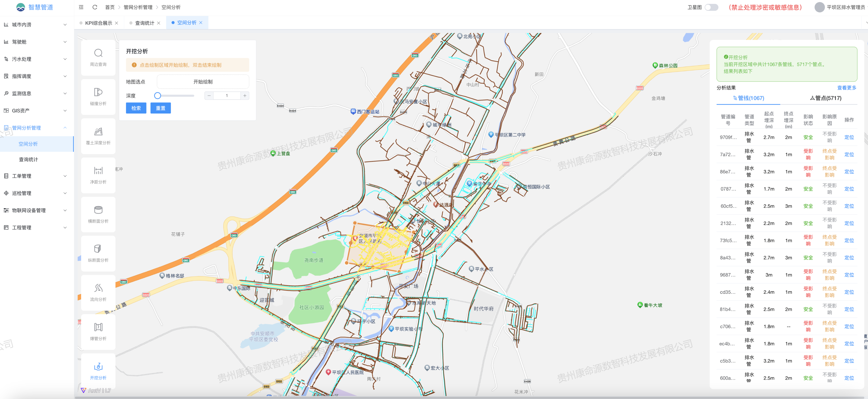868x399 pixels.
Task: Click the 深度 slider handle
Action: tap(157, 96)
